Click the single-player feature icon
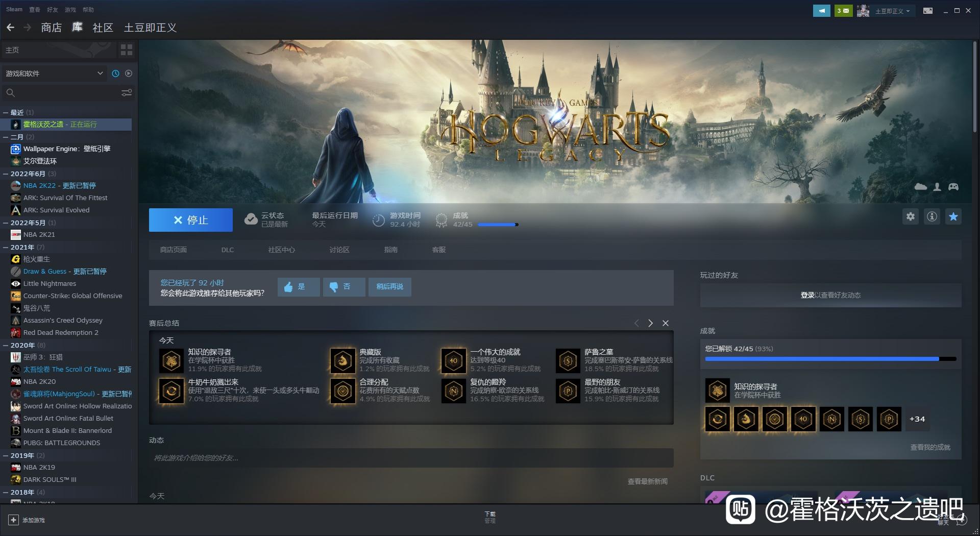980x536 pixels. click(x=937, y=187)
